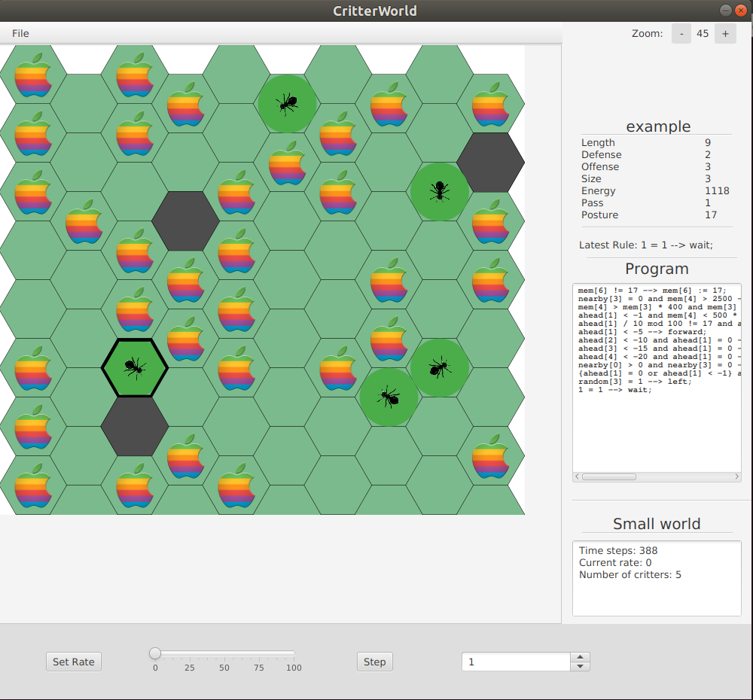Click the lower of the two adjacent critters

click(389, 397)
